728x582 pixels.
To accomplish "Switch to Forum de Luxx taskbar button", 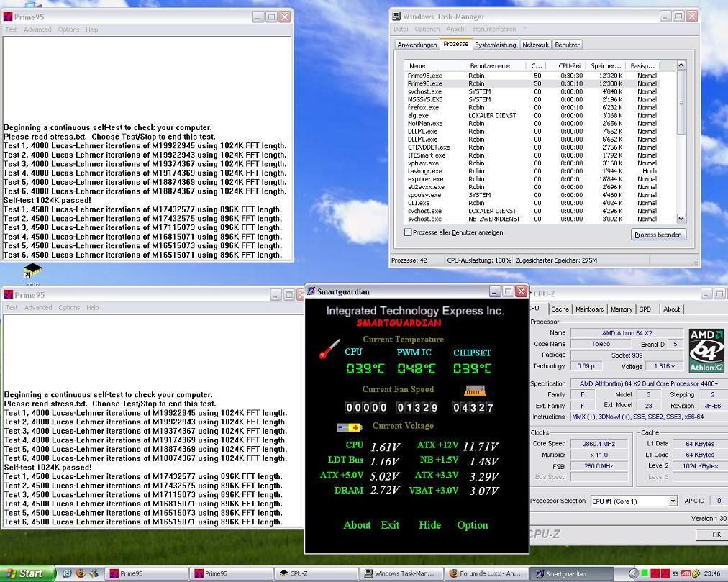I will point(486,573).
